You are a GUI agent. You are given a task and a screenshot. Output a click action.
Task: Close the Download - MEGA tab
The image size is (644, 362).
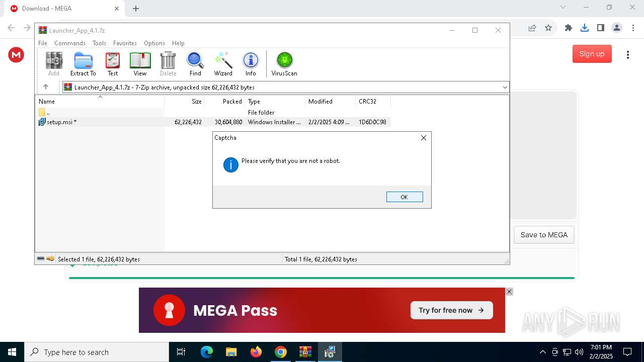pyautogui.click(x=117, y=9)
